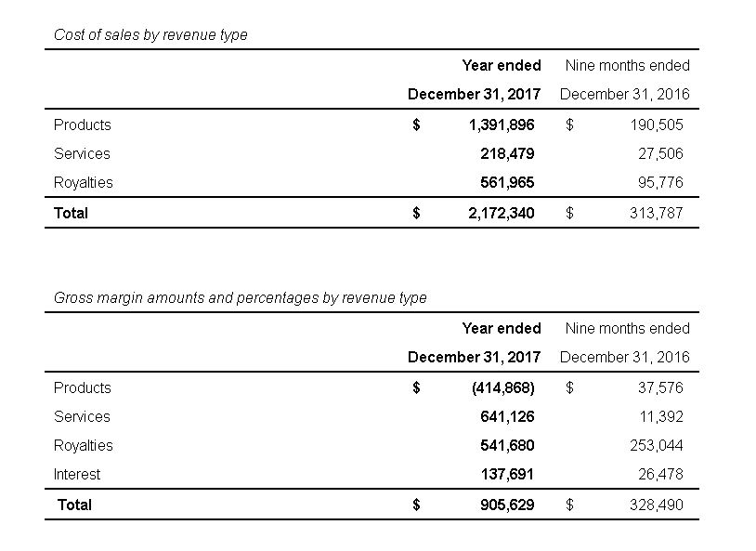Image resolution: width=756 pixels, height=551 pixels.
Task: Select the 641,126 Services gross margin figure
Action: [x=507, y=417]
